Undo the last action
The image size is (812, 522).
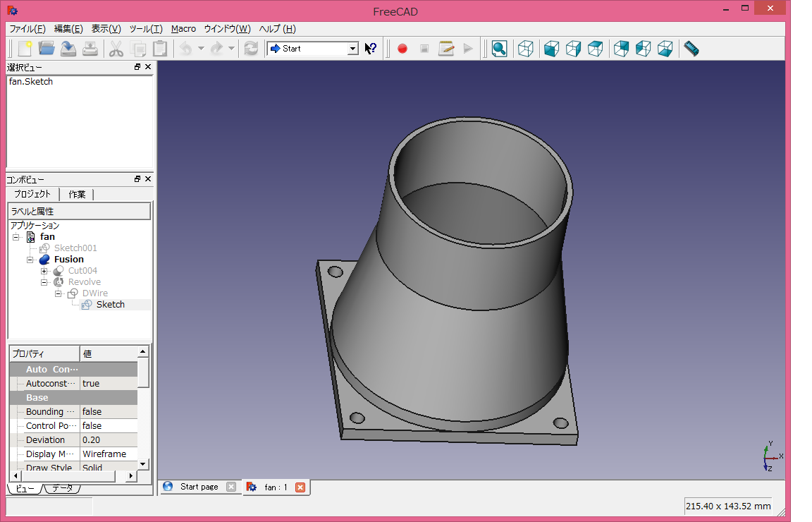[x=185, y=49]
